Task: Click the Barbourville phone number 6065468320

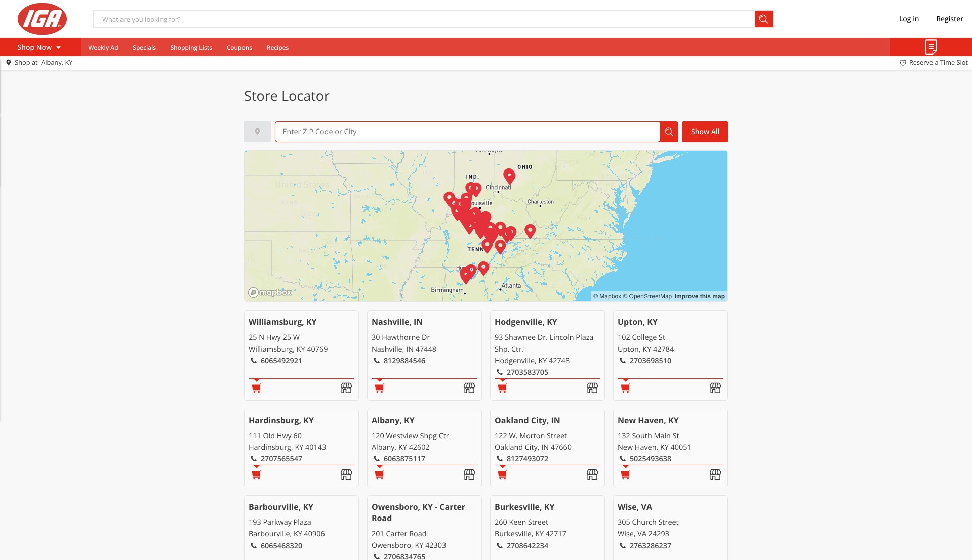Action: click(281, 546)
